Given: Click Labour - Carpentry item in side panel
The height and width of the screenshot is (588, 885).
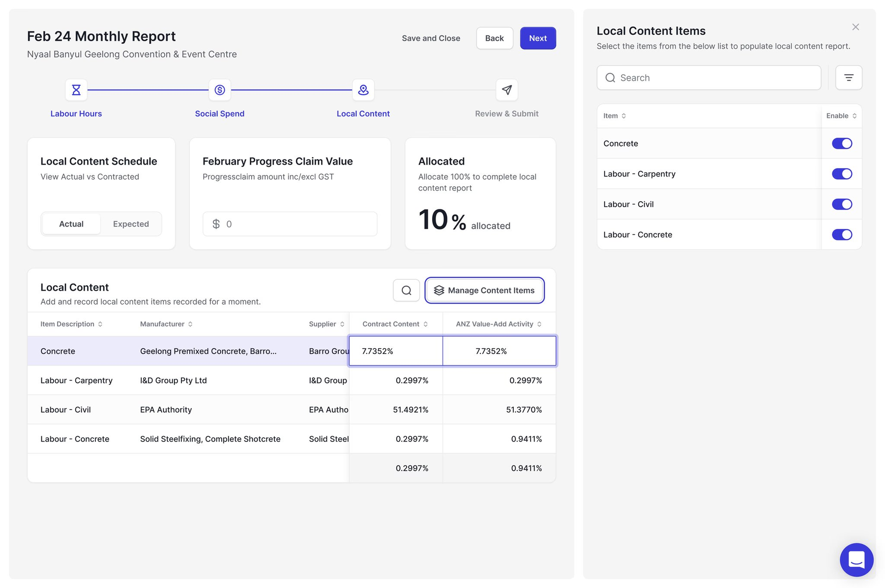Looking at the screenshot, I should click(639, 174).
